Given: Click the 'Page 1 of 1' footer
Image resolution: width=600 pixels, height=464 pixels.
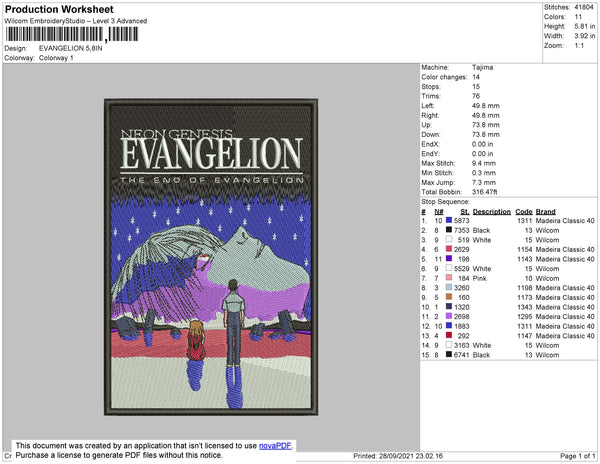Looking at the screenshot, I should (577, 456).
